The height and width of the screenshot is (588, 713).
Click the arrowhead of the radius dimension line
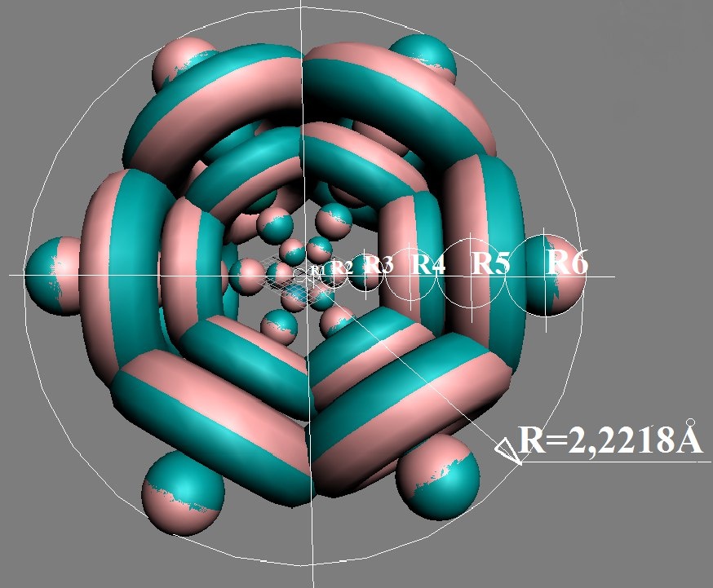pyautogui.click(x=508, y=452)
